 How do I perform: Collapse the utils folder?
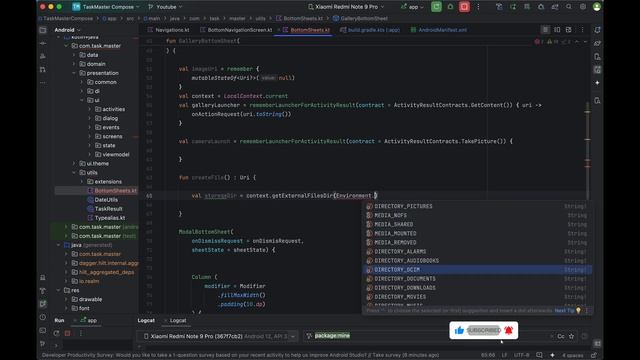(74, 172)
